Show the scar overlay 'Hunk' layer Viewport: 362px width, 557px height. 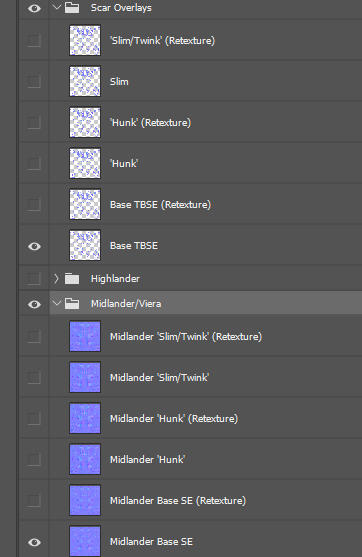click(x=34, y=163)
